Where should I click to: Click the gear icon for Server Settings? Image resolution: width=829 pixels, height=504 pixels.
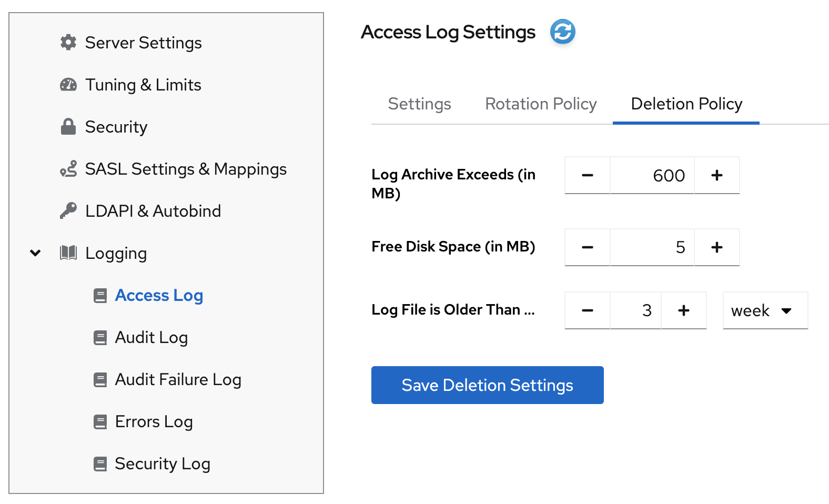coord(68,43)
